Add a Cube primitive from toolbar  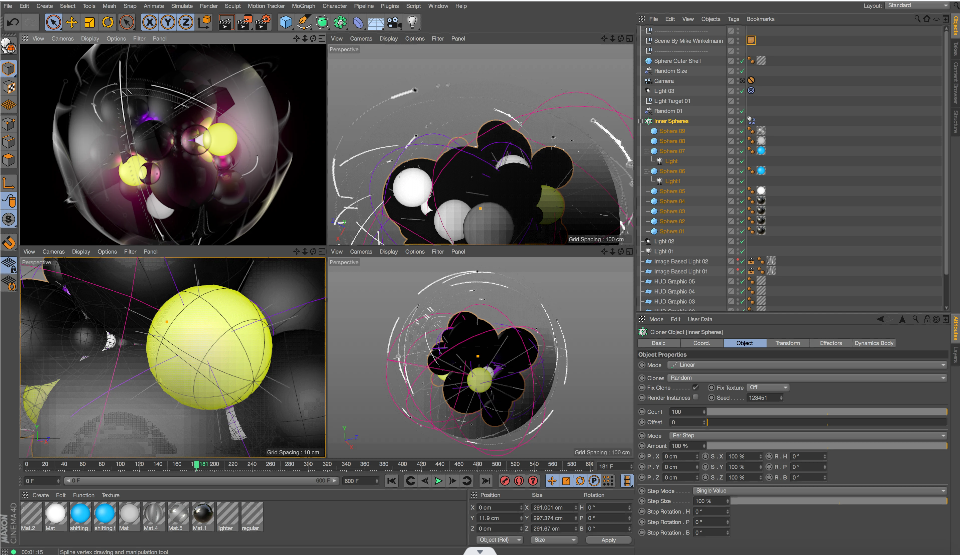[x=286, y=21]
